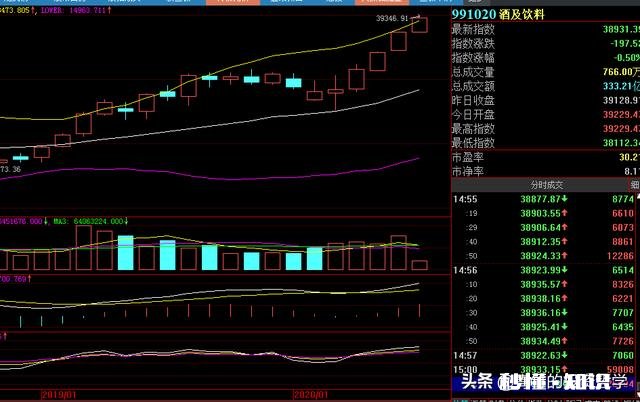Click the 总成交额 label

tap(473, 86)
